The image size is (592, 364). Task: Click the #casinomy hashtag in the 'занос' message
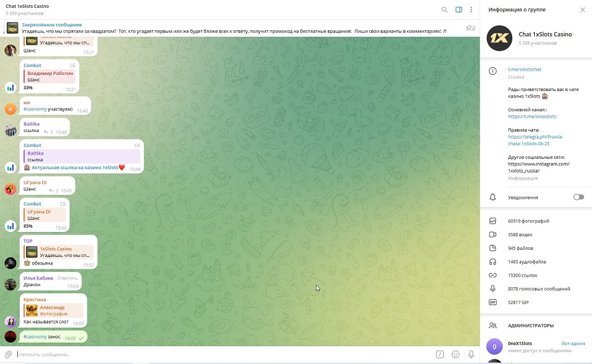tap(35, 337)
